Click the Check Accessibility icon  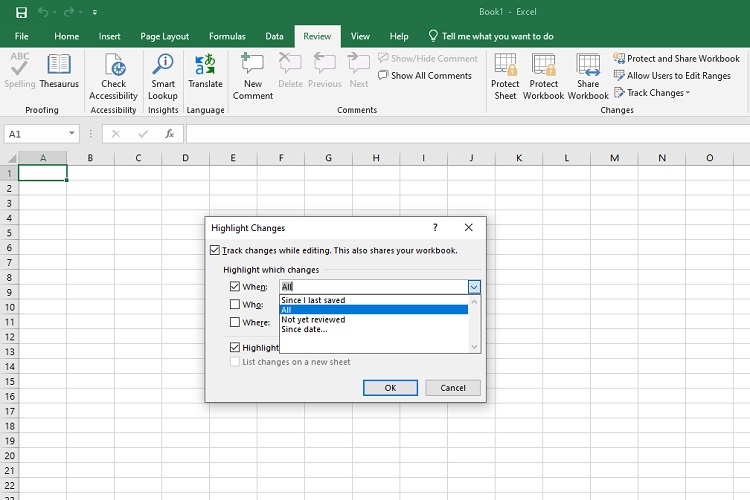coord(114,66)
